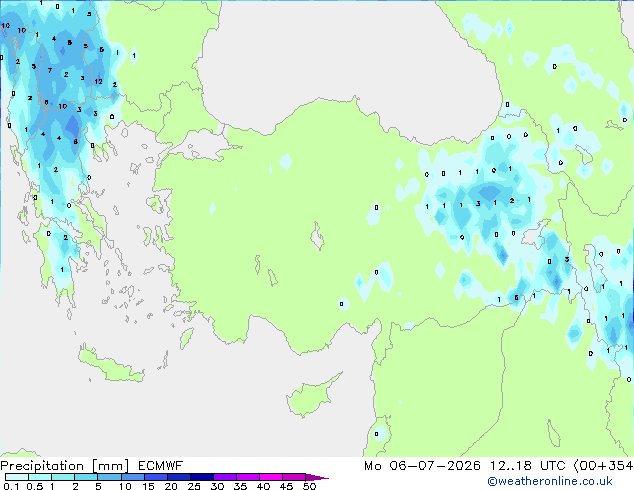
Task: Click the '0.5' legend scale label
Action: pos(34,486)
